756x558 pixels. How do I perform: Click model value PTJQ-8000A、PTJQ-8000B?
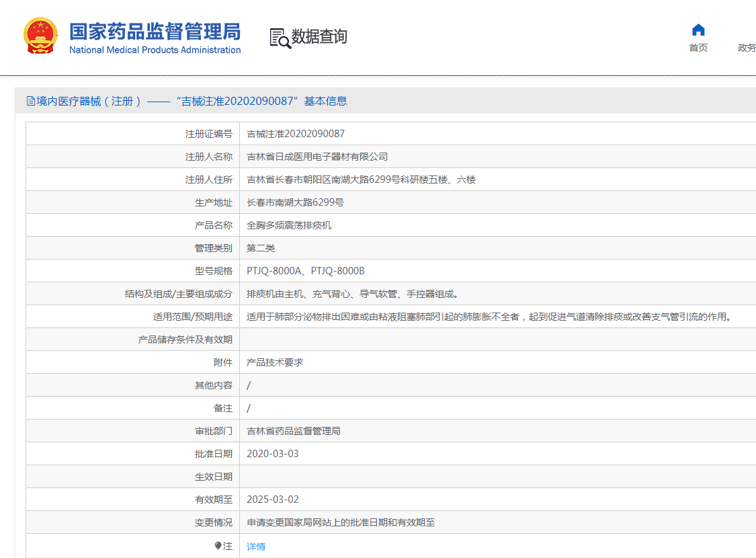click(306, 271)
